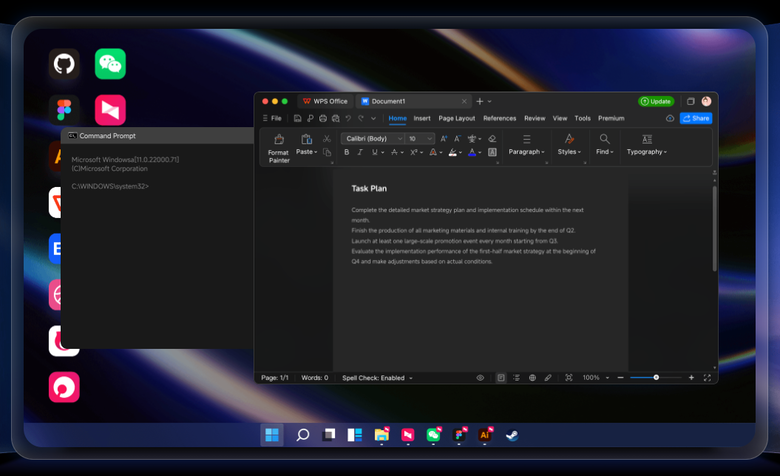Click the Copy icon below scissors
This screenshot has height=476, width=780.
coord(327,152)
